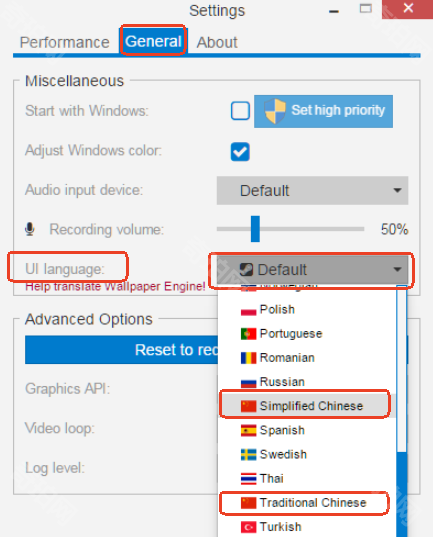The image size is (433, 537).
Task: Switch to the Performance tab
Action: (x=64, y=42)
